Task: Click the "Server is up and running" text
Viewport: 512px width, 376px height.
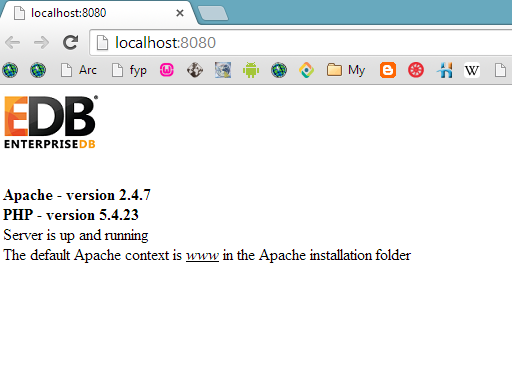Action: coord(76,236)
